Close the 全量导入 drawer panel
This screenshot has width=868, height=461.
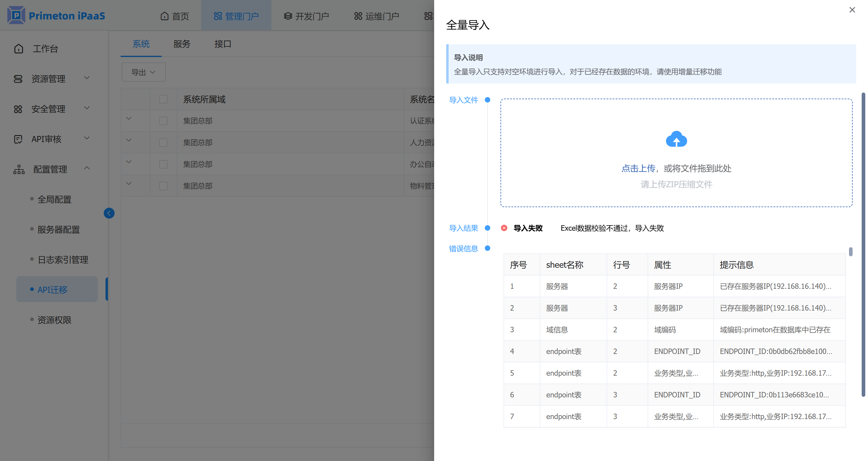point(852,10)
